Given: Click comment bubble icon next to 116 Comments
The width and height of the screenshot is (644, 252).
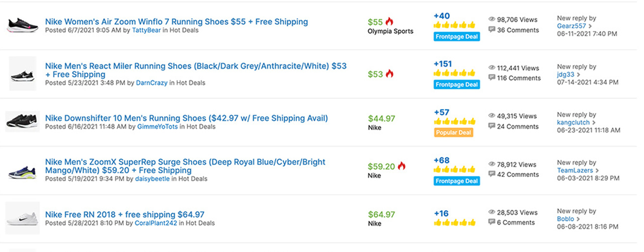Looking at the screenshot, I should [x=492, y=78].
